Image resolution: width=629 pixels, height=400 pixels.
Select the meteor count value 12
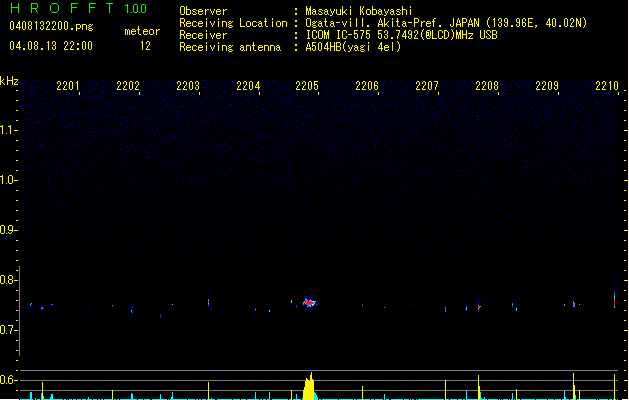pyautogui.click(x=146, y=46)
